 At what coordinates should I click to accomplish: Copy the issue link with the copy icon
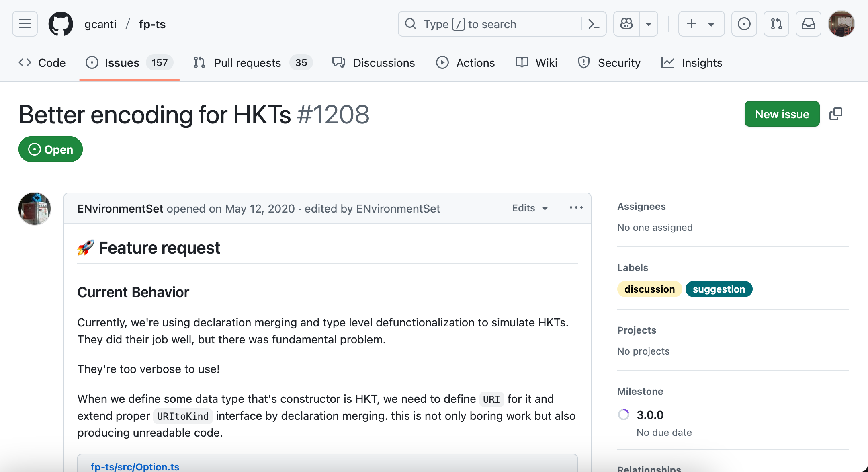point(835,114)
